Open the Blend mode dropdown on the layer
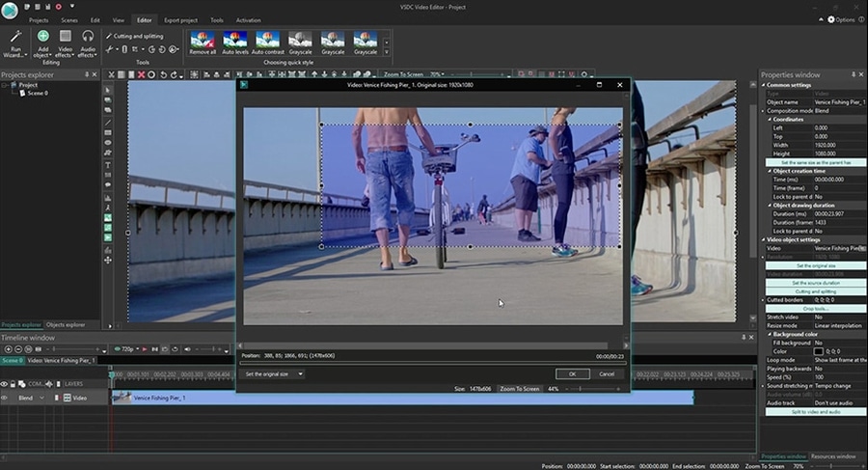The height and width of the screenshot is (470, 868). pos(41,398)
